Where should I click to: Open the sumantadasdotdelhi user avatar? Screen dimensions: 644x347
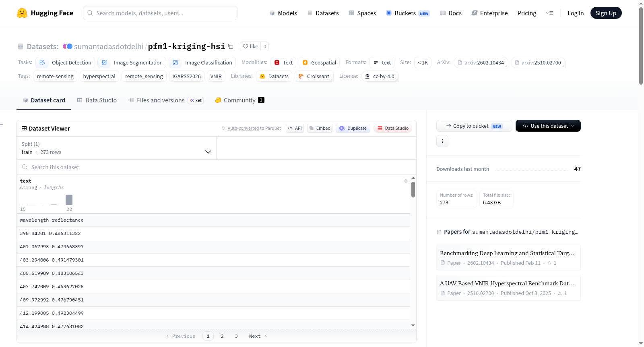67,46
